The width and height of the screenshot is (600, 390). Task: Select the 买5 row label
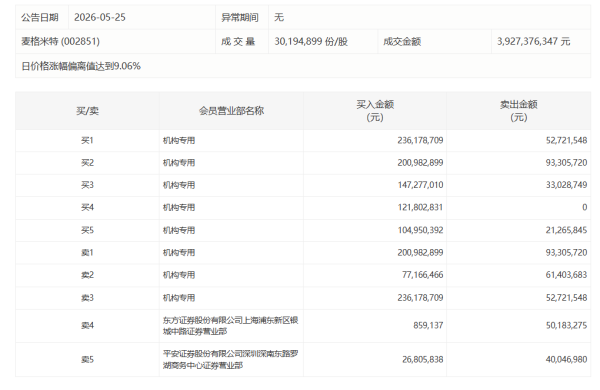coord(87,230)
